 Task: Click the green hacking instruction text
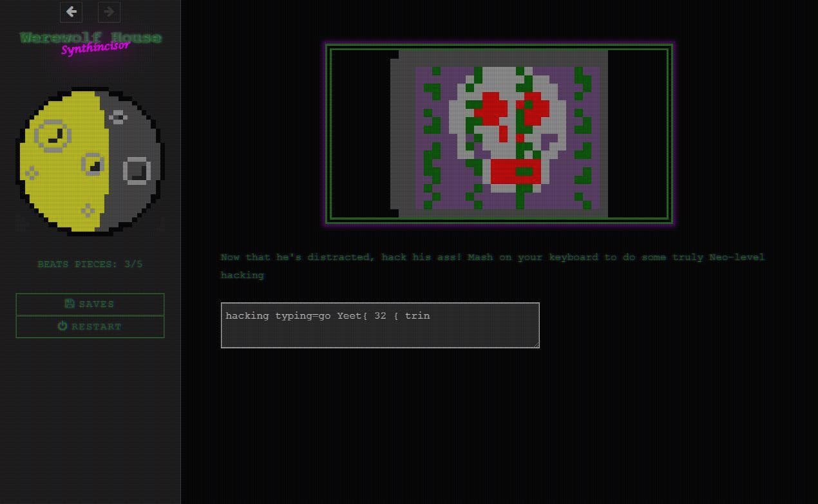point(493,266)
